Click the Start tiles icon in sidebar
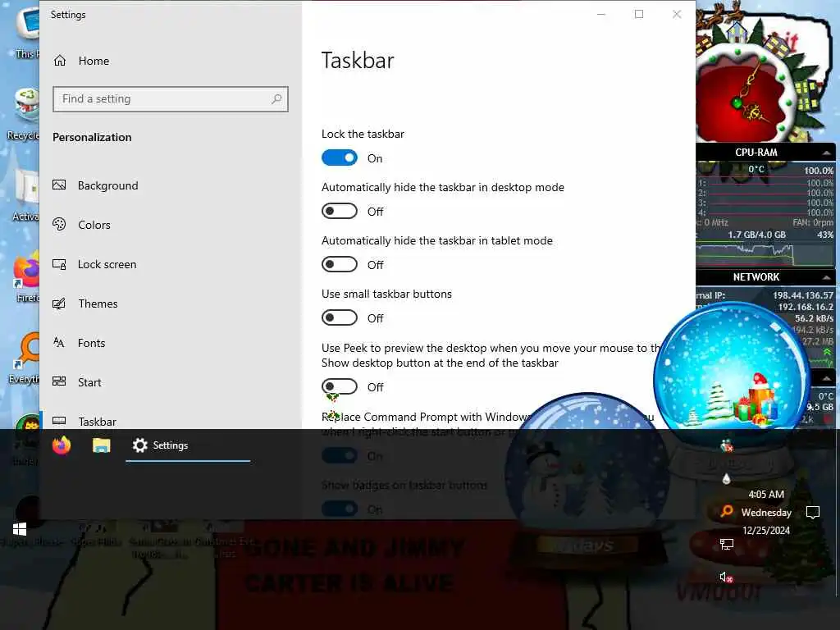Viewport: 840px width, 630px height. (x=59, y=381)
